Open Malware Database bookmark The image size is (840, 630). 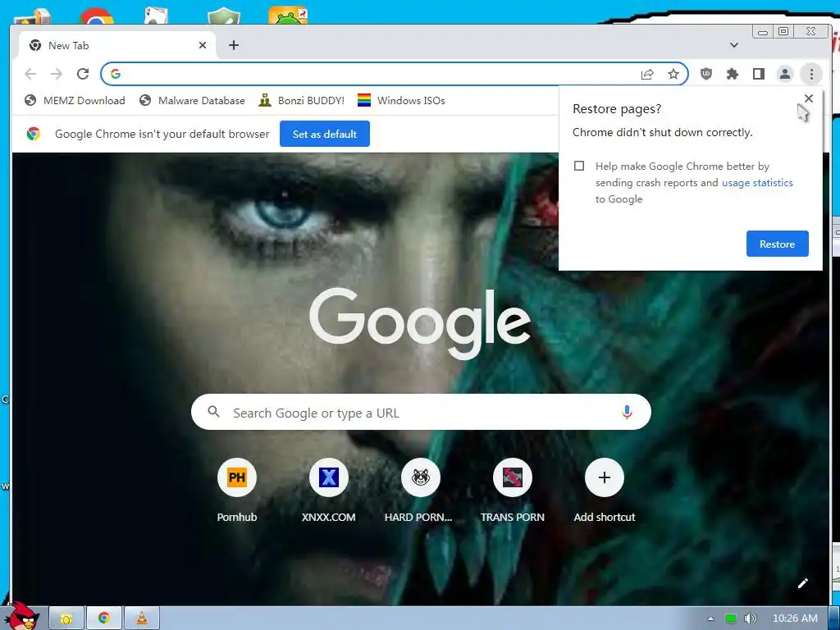click(192, 100)
